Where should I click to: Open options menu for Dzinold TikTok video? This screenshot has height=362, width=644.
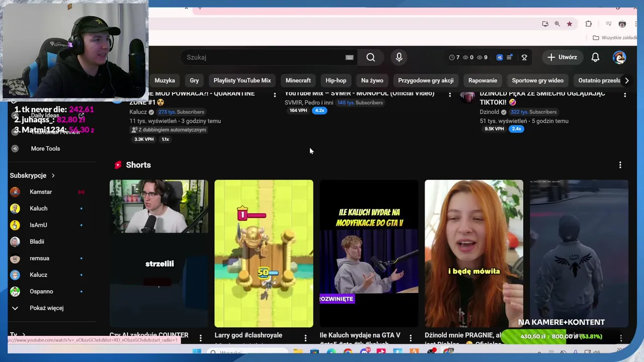coord(625,95)
